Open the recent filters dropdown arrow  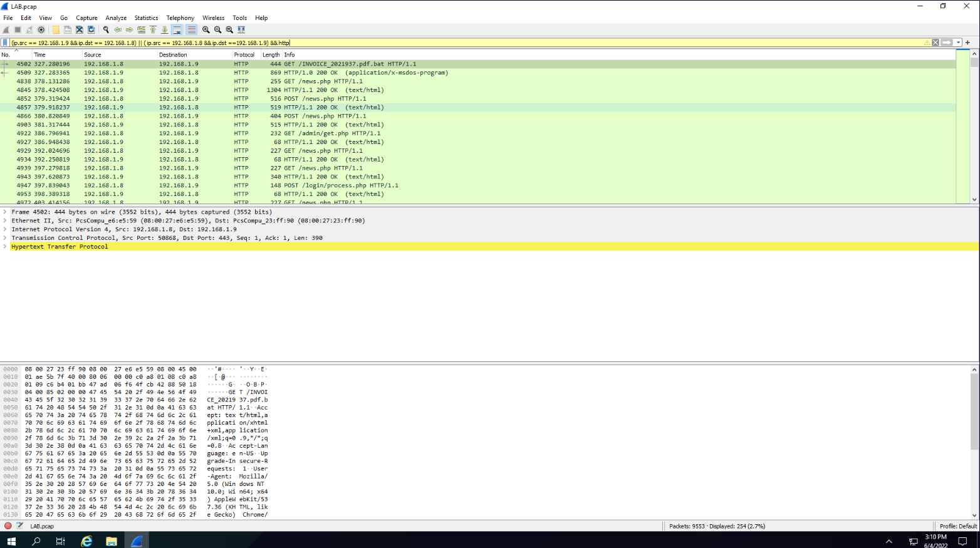(x=958, y=43)
